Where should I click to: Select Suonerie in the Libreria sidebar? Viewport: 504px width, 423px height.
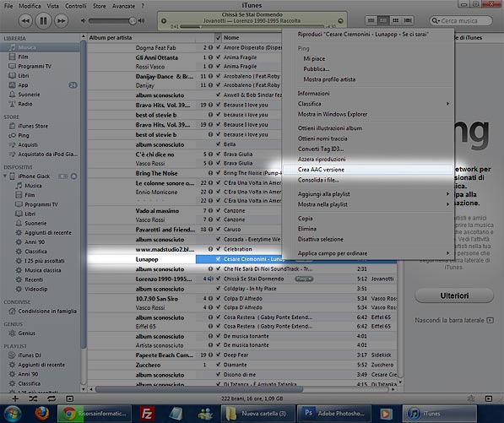[29, 95]
